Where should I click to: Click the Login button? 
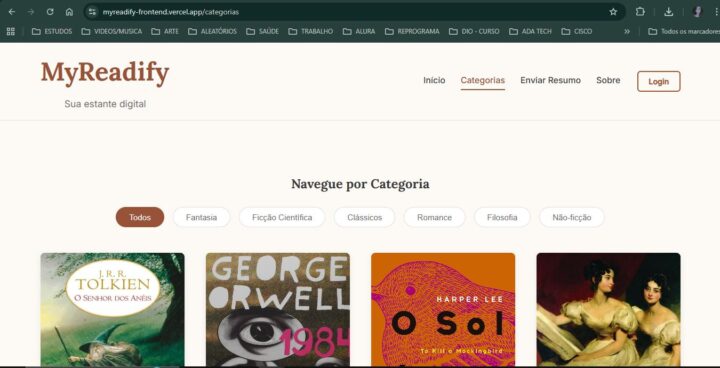(x=658, y=81)
